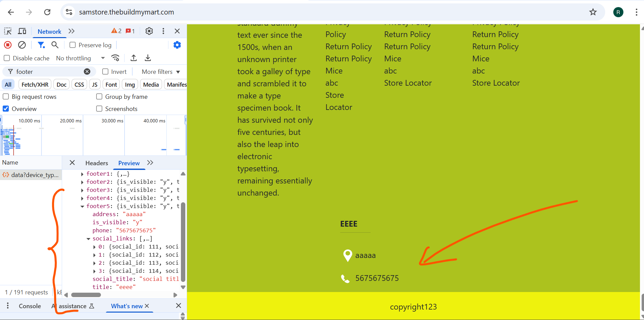Filter by Font requests
The image size is (644, 320).
coord(111,84)
